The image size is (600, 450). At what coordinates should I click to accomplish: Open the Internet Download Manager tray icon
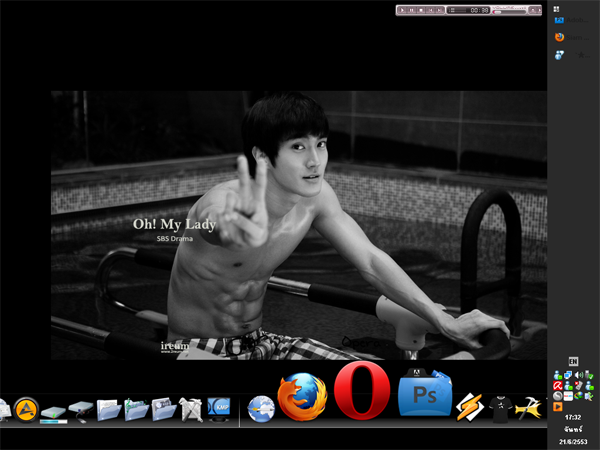(579, 396)
